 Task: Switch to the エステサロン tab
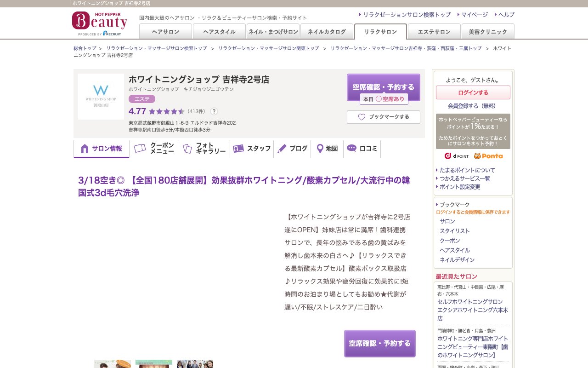pos(434,31)
